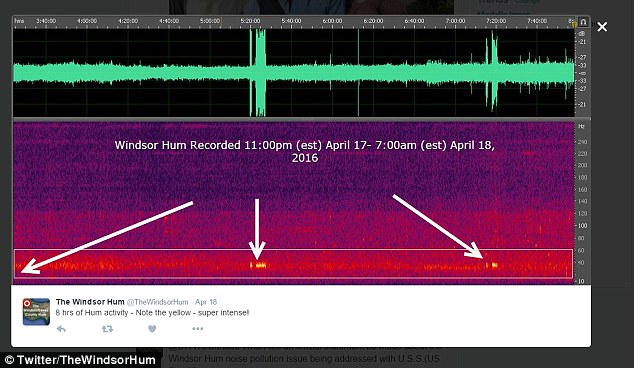Click the dB amplitude scale label
Viewport: 634px width, 368px height.
[582, 34]
